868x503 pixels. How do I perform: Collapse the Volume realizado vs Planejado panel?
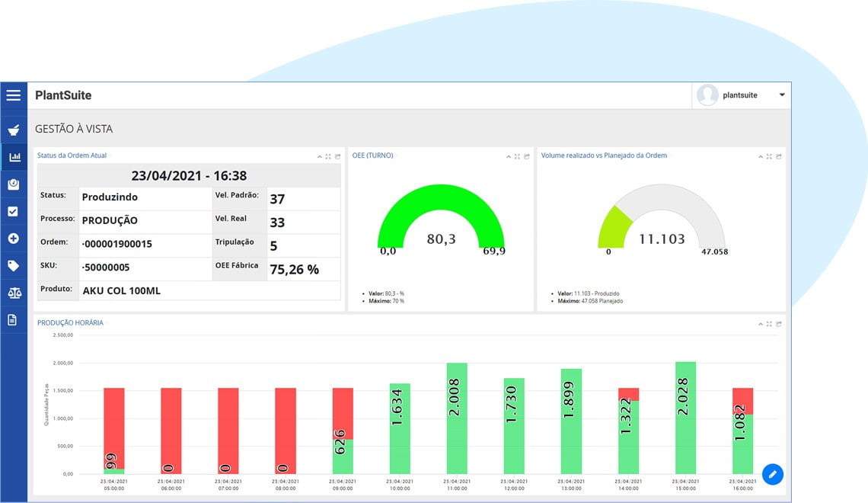(760, 157)
